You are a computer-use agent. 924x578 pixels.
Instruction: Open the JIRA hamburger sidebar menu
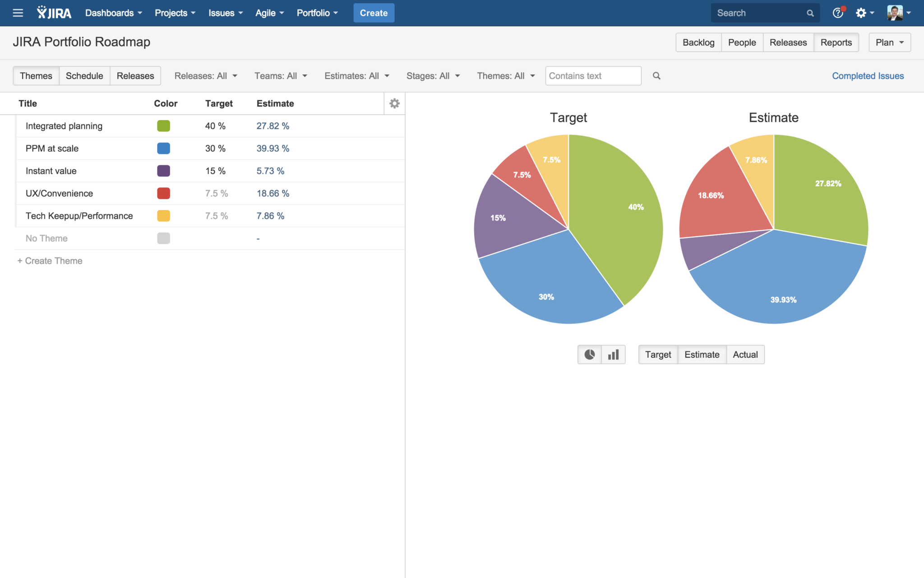(18, 13)
